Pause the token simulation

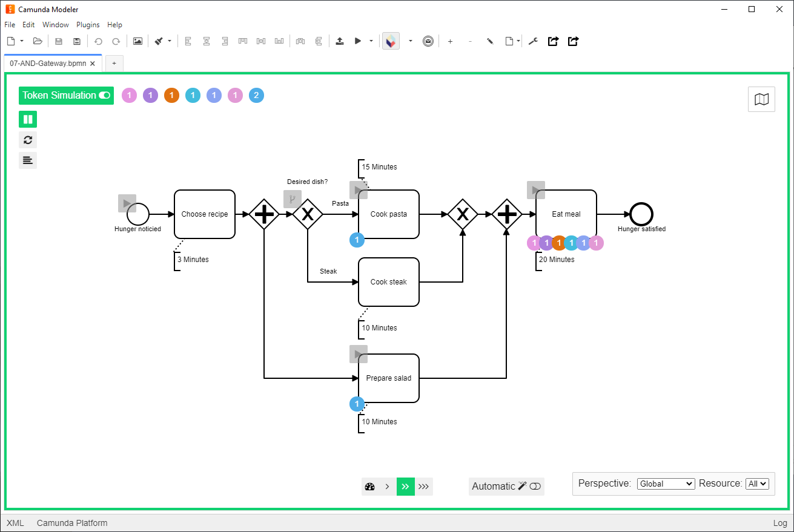point(28,119)
